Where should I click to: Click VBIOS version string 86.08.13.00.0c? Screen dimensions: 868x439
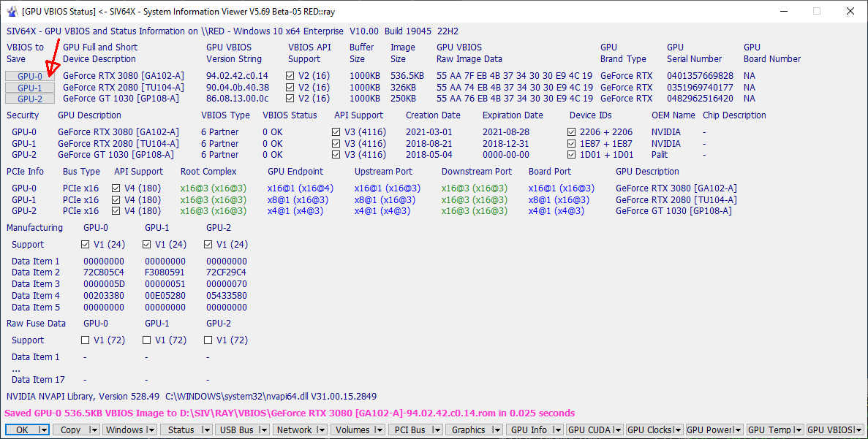[x=238, y=99]
